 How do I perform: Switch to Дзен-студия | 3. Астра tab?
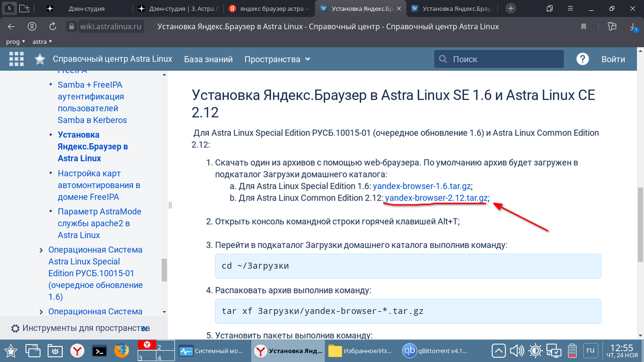[x=178, y=9]
